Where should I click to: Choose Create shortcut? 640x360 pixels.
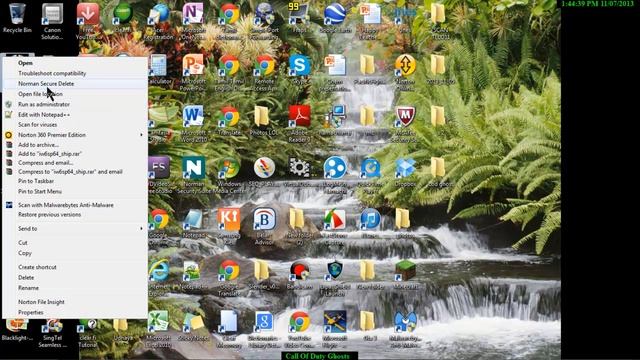click(x=75, y=267)
